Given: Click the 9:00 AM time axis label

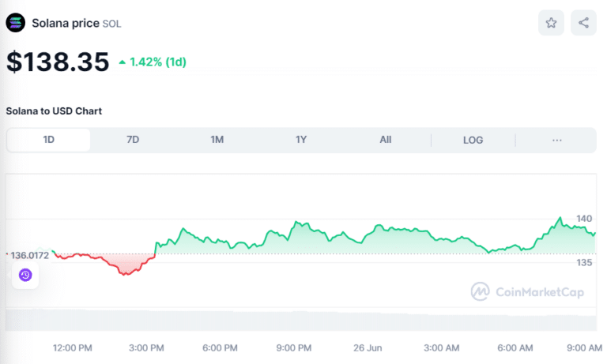Looking at the screenshot, I should click(x=585, y=348).
